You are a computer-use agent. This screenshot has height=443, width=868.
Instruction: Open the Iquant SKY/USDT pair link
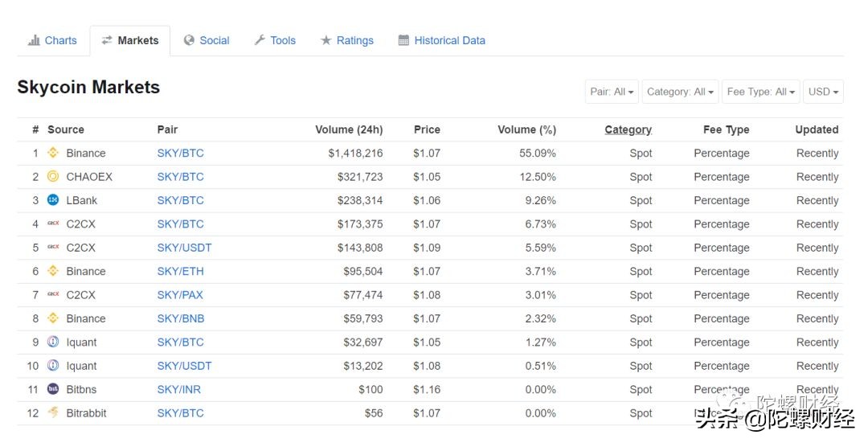coord(184,366)
